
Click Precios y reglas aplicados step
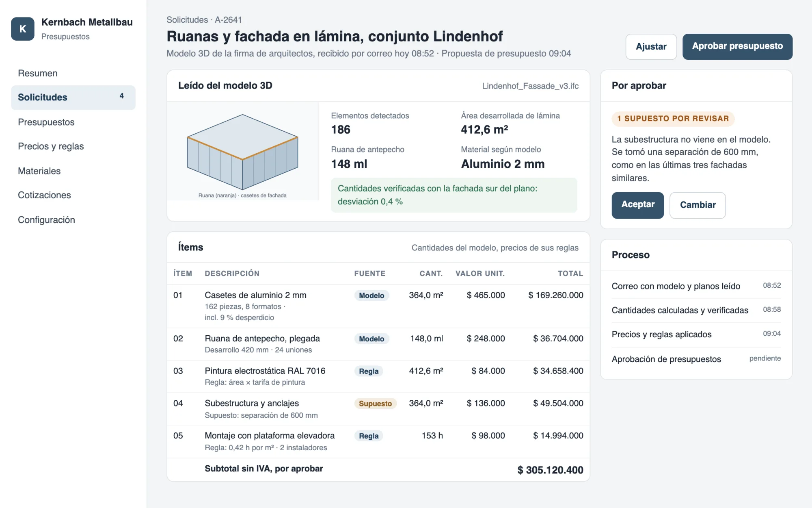[x=696, y=334]
